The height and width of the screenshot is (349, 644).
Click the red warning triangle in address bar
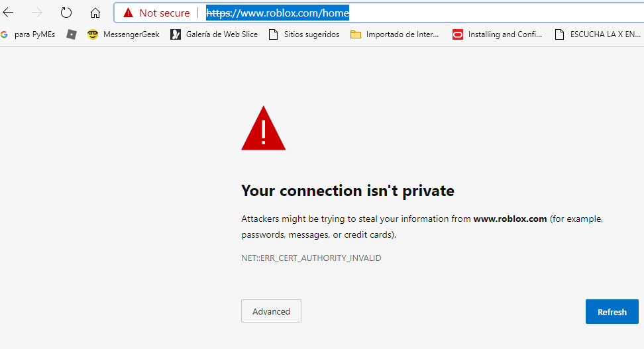tap(129, 13)
